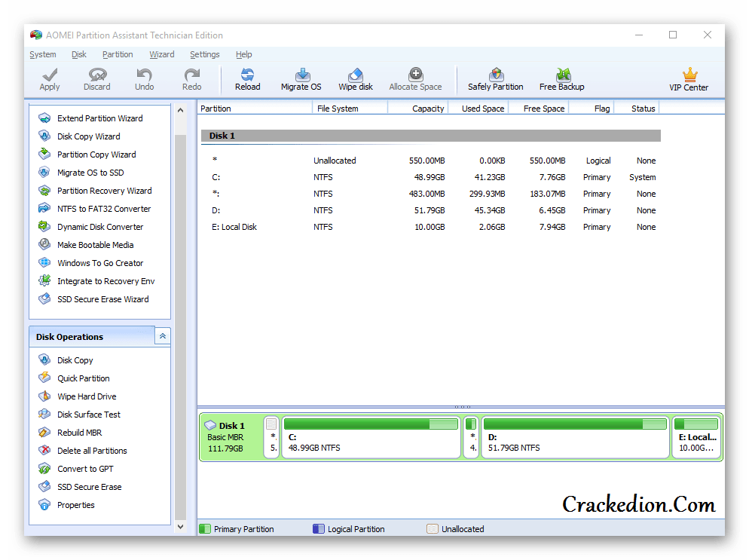Open the Wizard menu

tap(162, 54)
